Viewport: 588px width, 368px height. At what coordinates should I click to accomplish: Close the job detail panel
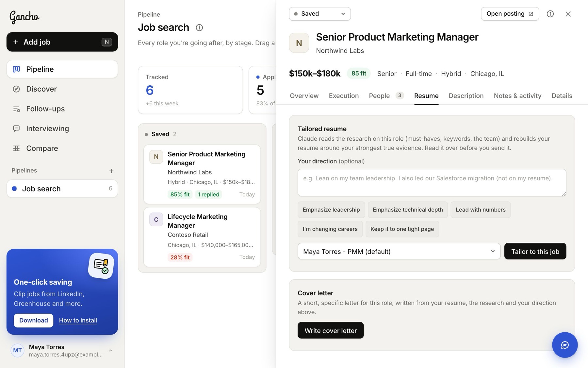pos(568,14)
